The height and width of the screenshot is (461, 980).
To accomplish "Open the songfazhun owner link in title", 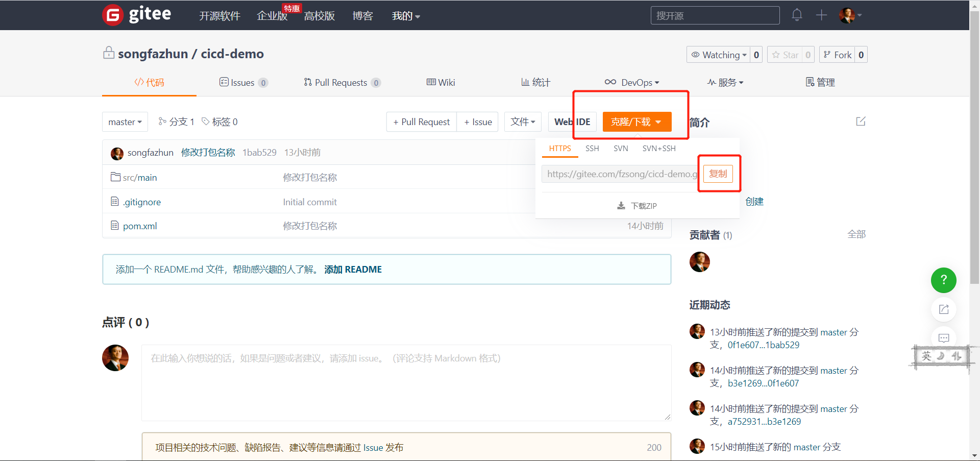I will tap(153, 54).
